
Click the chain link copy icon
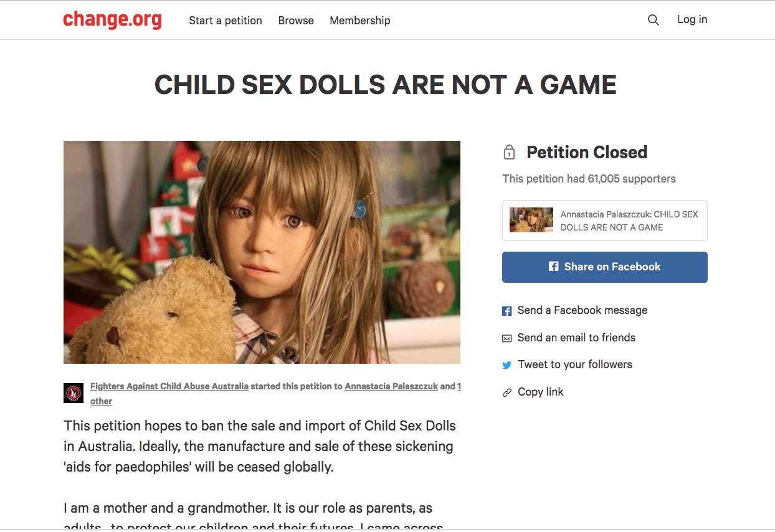(507, 392)
